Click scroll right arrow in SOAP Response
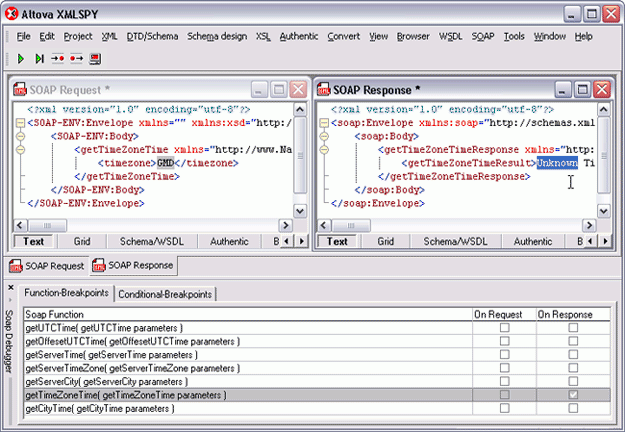 click(x=589, y=226)
